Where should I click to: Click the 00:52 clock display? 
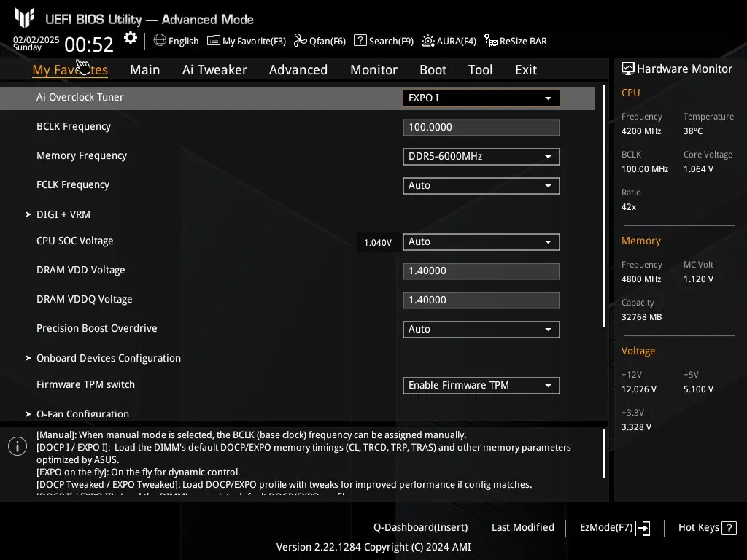(x=88, y=45)
